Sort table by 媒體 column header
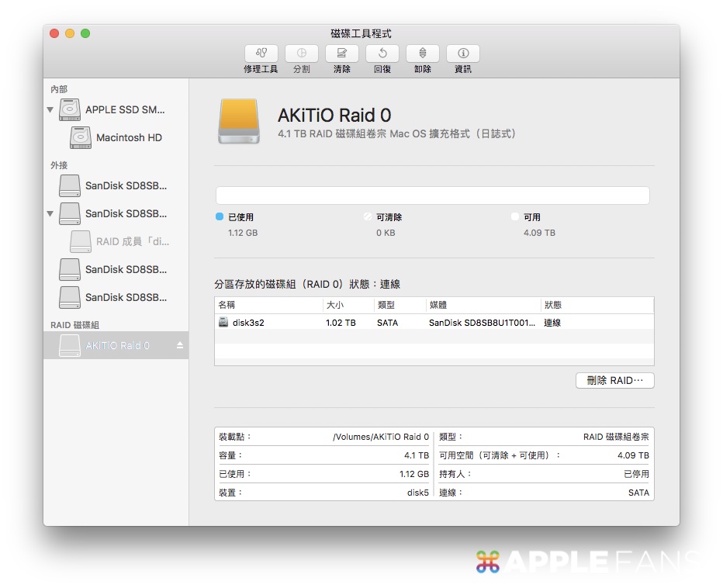Image resolution: width=723 pixels, height=588 pixels. coord(483,305)
